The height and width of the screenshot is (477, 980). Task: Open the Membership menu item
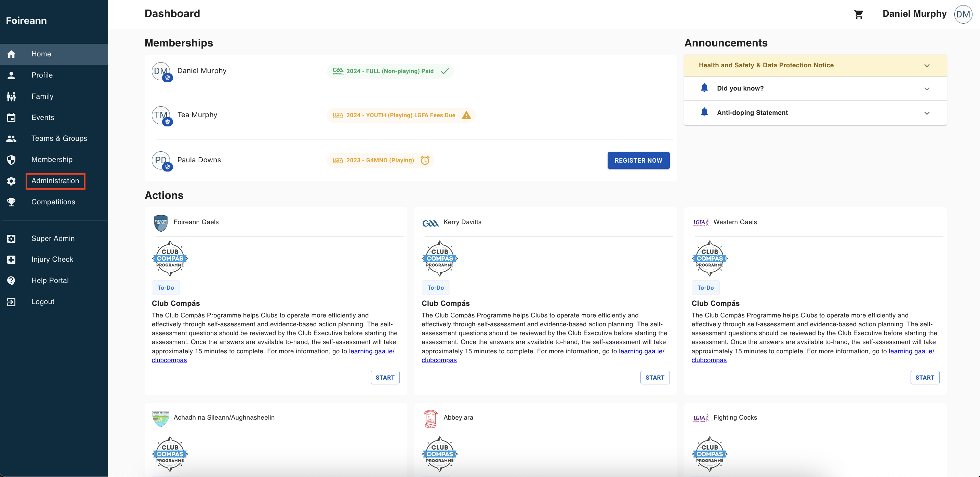[x=52, y=160]
